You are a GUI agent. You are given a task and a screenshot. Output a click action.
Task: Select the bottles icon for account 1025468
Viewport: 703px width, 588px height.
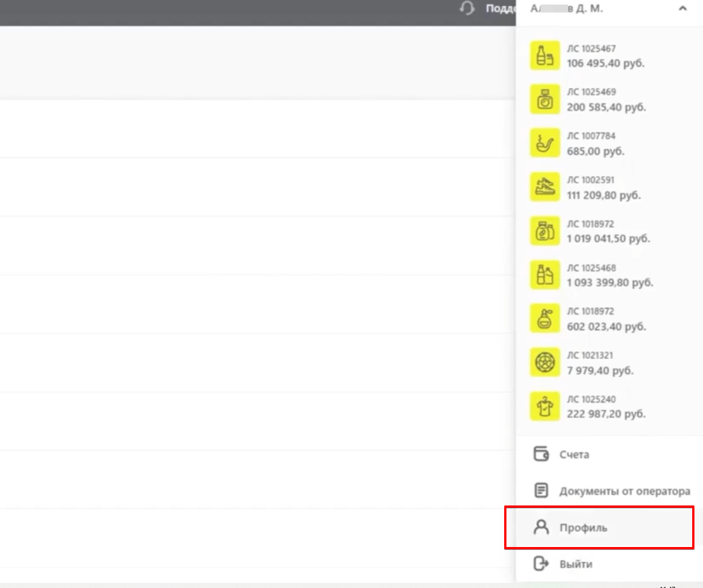pyautogui.click(x=545, y=274)
